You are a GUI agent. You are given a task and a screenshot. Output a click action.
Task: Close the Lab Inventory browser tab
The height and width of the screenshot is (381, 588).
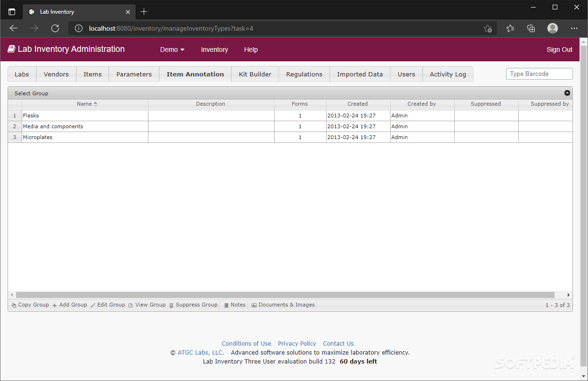click(128, 12)
